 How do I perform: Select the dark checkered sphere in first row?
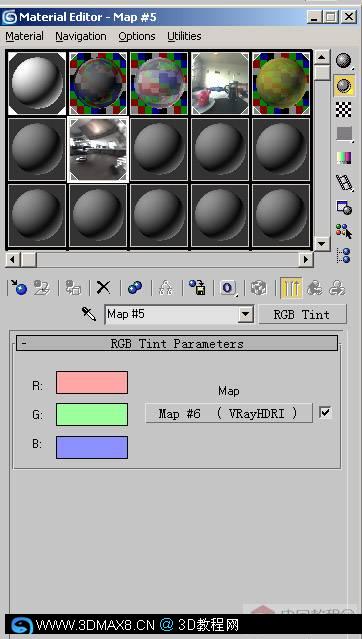click(98, 83)
